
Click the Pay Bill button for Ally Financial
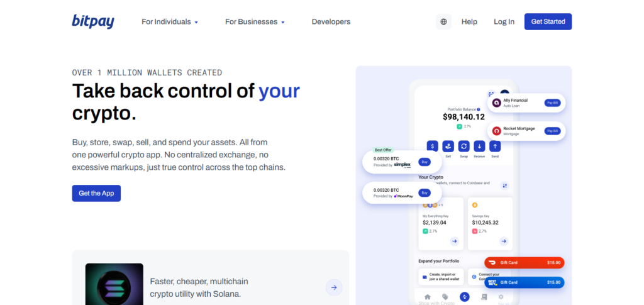pyautogui.click(x=552, y=103)
